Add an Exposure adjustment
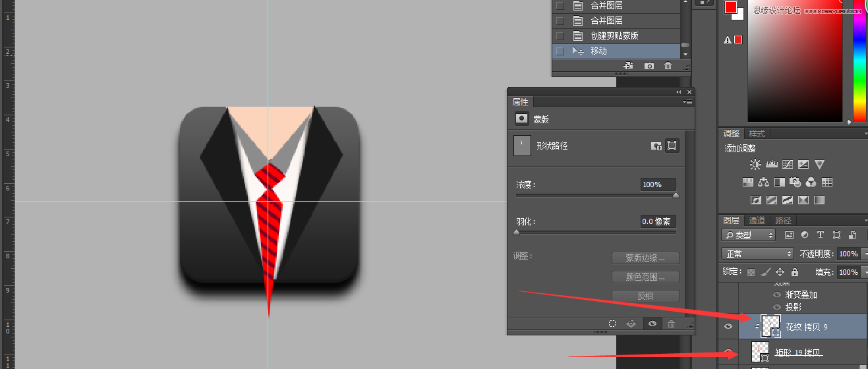This screenshot has height=369, width=868. tap(803, 164)
